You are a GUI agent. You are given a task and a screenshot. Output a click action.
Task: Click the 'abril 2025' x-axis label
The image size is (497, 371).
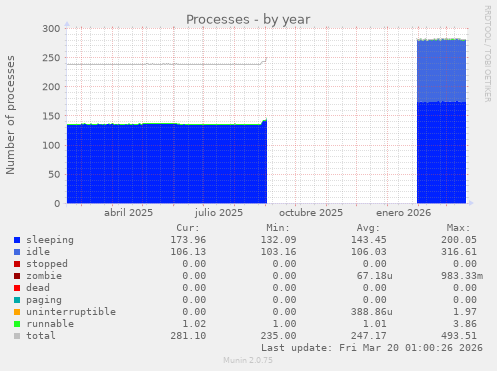[128, 213]
